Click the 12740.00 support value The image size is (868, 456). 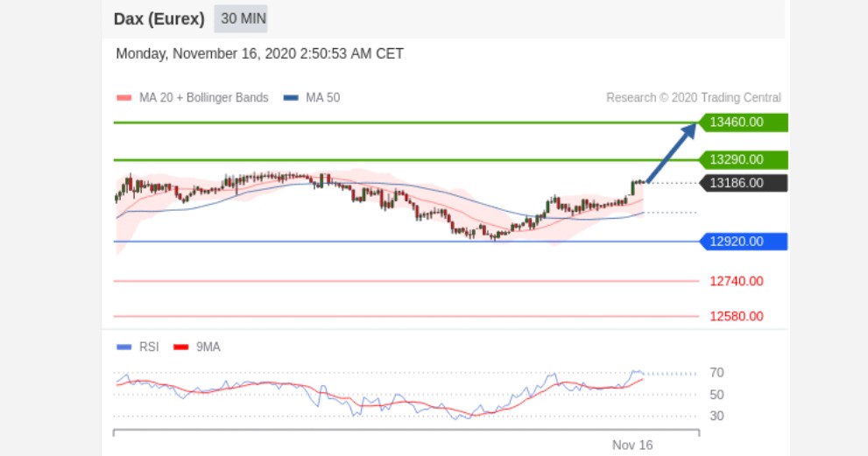coord(737,281)
